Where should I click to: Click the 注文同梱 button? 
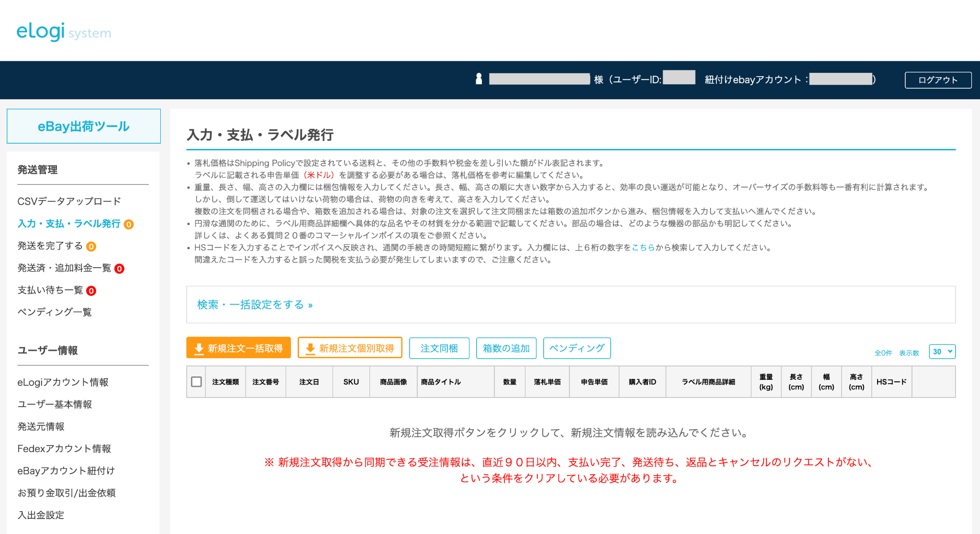pyautogui.click(x=439, y=348)
